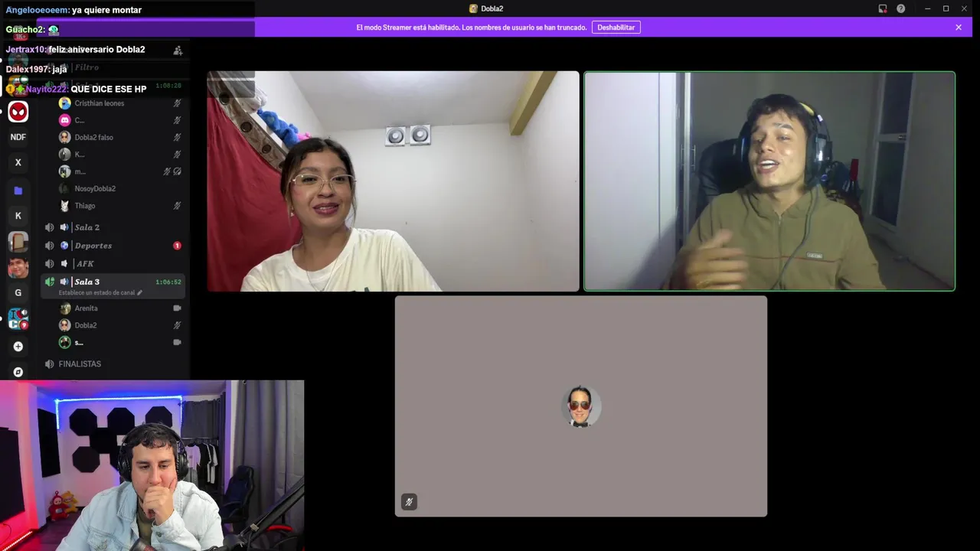Open the Help question mark icon

901,8
